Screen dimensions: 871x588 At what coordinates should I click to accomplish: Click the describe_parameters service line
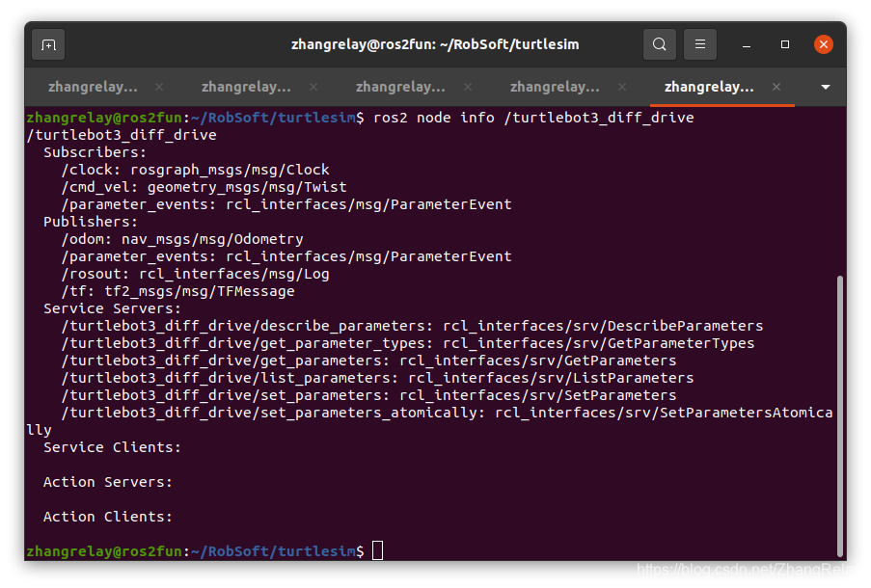[412, 326]
